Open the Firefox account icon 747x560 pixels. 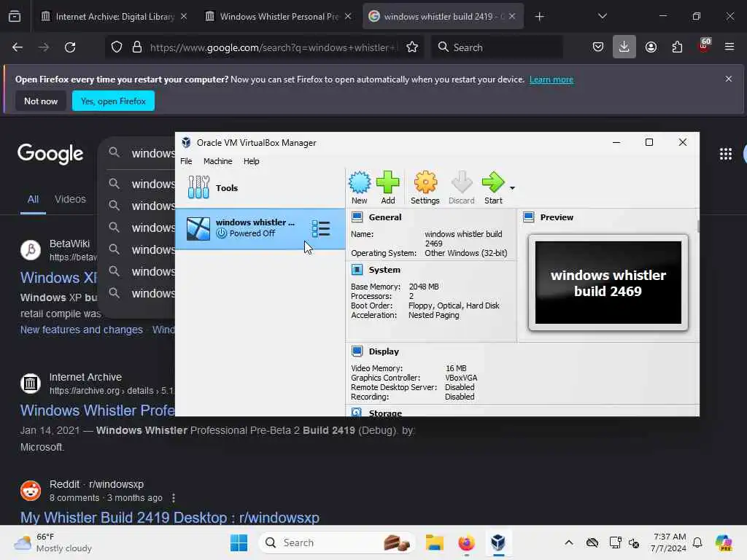click(651, 47)
